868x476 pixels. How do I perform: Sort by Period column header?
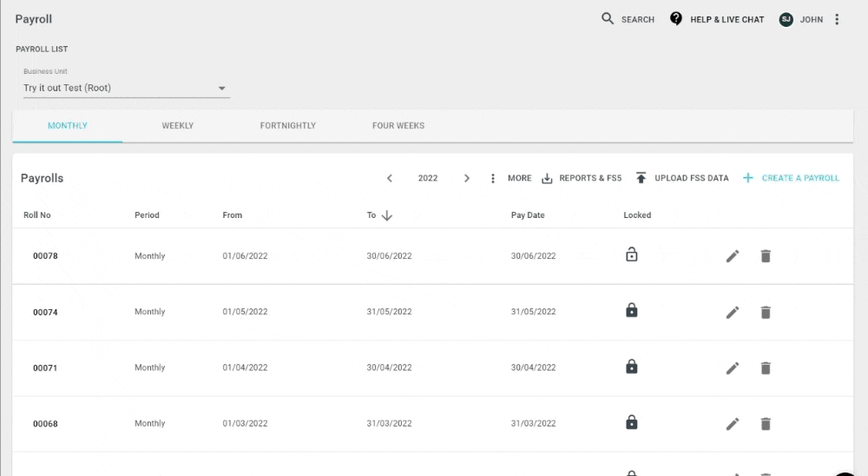(x=147, y=215)
